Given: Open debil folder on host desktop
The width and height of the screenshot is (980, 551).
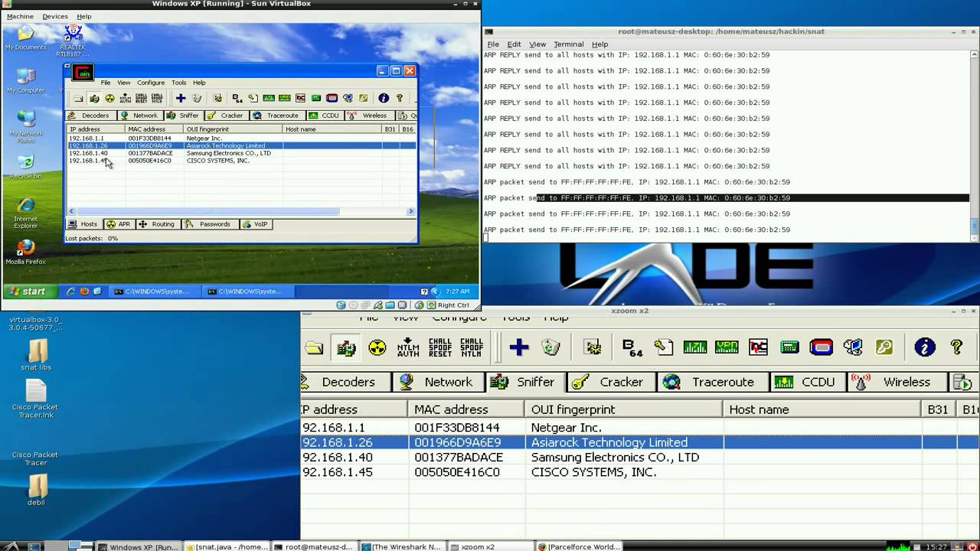Looking at the screenshot, I should [x=36, y=490].
